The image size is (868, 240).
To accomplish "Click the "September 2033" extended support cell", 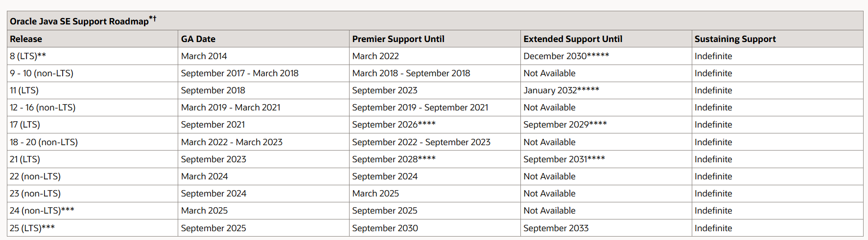I will click(556, 228).
